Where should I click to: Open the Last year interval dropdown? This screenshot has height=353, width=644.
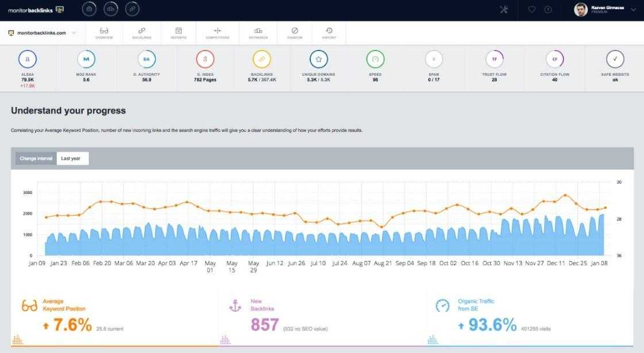click(72, 158)
